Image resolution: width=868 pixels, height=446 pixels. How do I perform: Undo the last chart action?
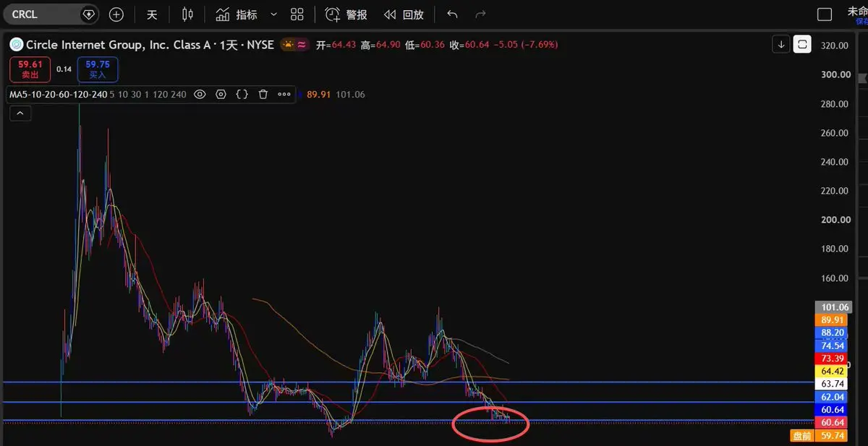453,14
